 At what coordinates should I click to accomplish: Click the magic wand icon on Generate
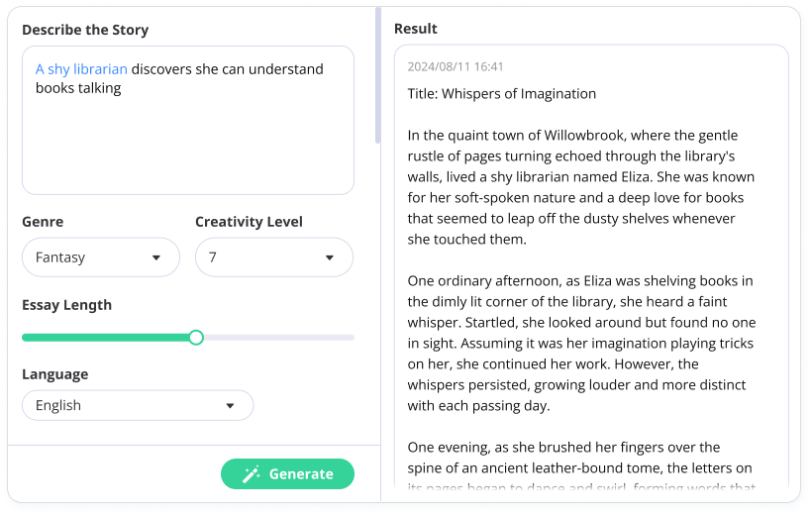(x=252, y=474)
